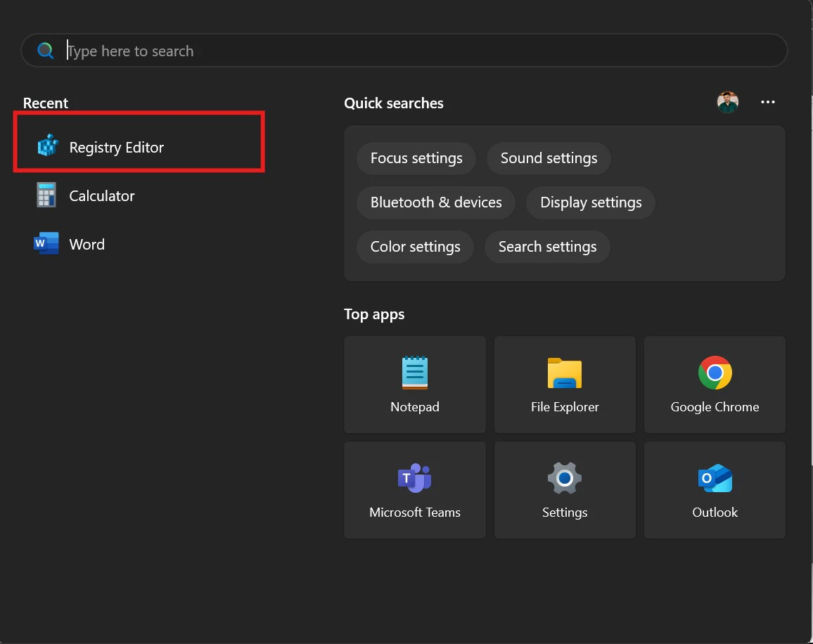The width and height of the screenshot is (813, 644).
Task: Open Display settings quick search
Action: [x=591, y=202]
